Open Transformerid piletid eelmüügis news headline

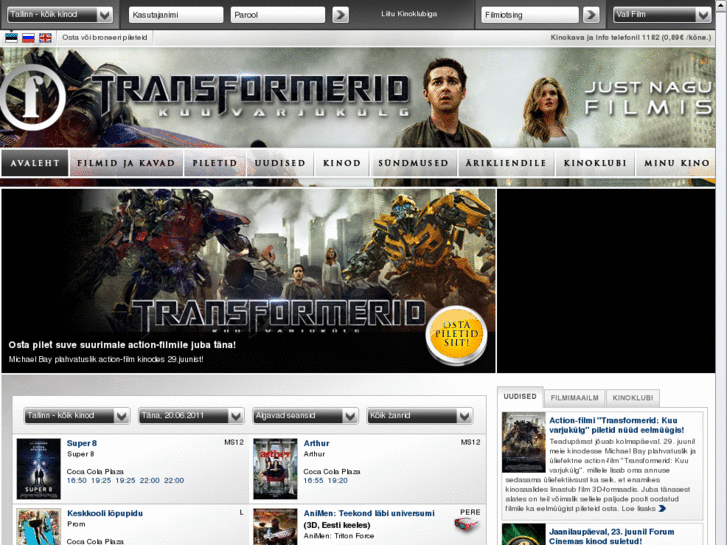pos(616,425)
